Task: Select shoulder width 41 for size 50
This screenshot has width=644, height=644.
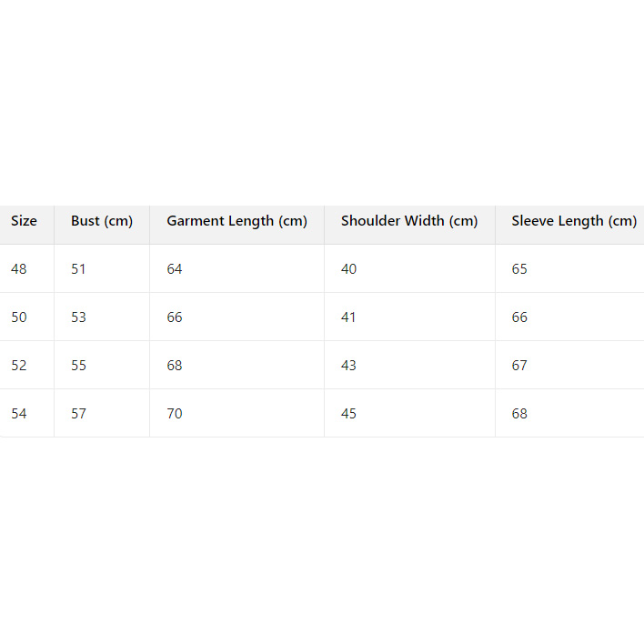Action: 349,317
